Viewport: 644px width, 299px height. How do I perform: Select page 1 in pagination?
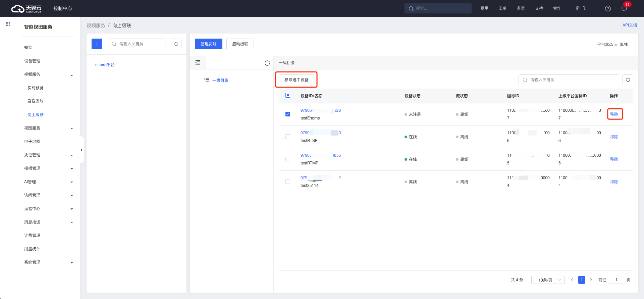pos(582,280)
